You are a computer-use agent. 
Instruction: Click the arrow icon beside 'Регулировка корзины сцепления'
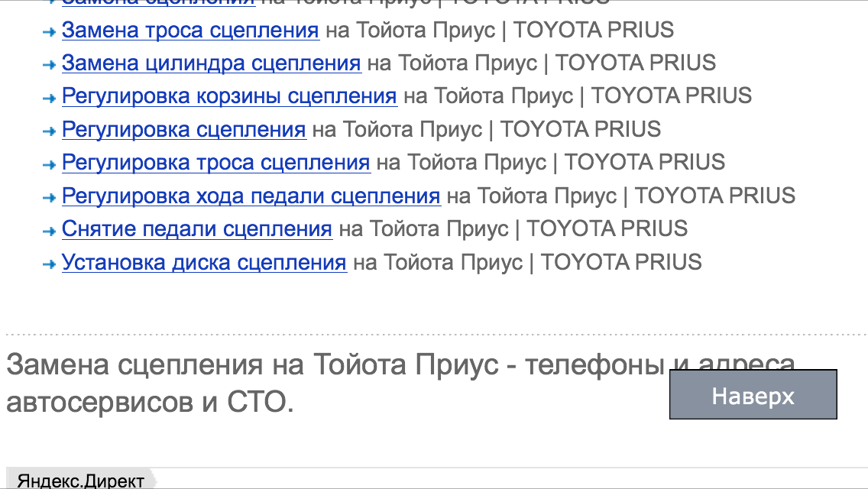[x=48, y=97]
